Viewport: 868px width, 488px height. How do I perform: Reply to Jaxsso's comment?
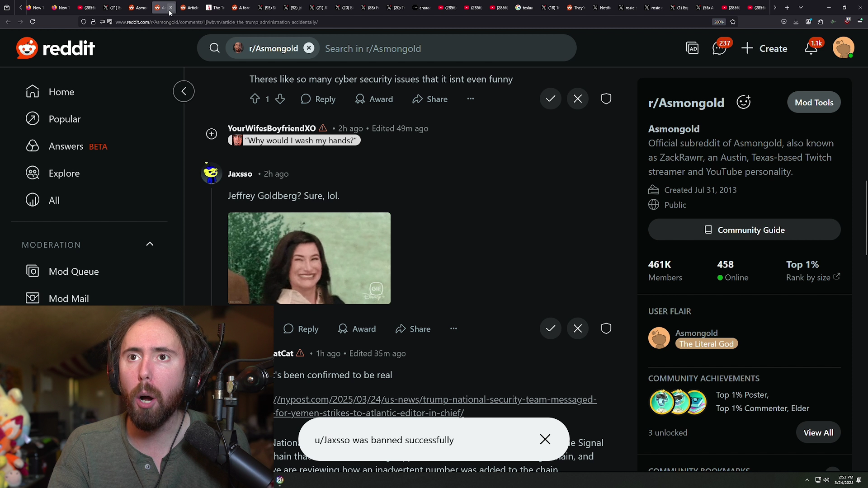pos(301,329)
